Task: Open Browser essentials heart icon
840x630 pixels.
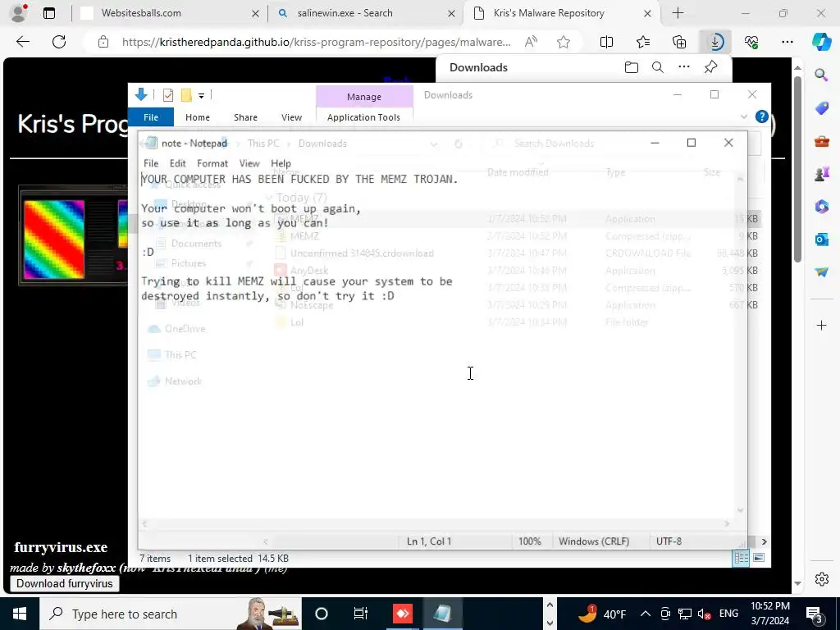Action: tap(751, 42)
